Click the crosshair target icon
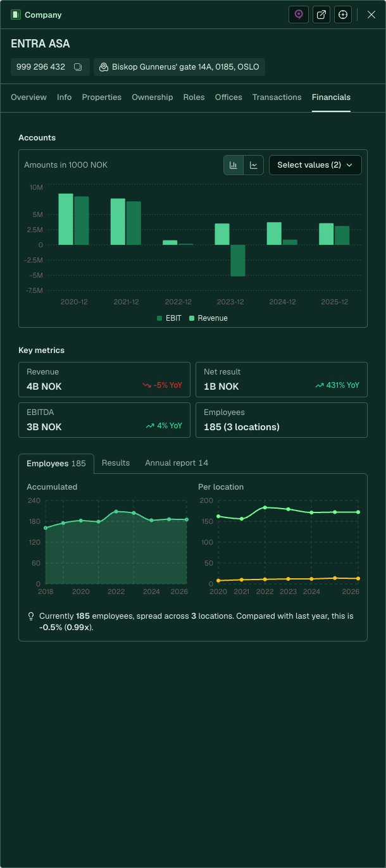Image resolution: width=386 pixels, height=868 pixels. tap(343, 15)
